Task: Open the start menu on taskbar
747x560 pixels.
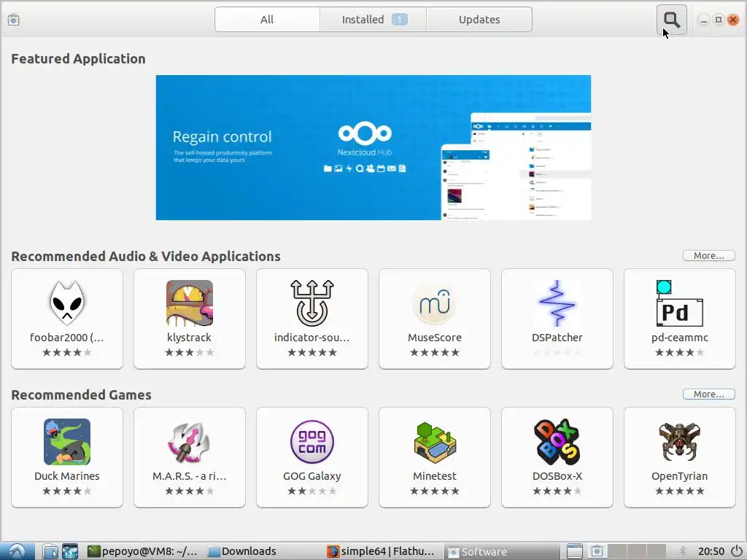Action: pyautogui.click(x=18, y=551)
